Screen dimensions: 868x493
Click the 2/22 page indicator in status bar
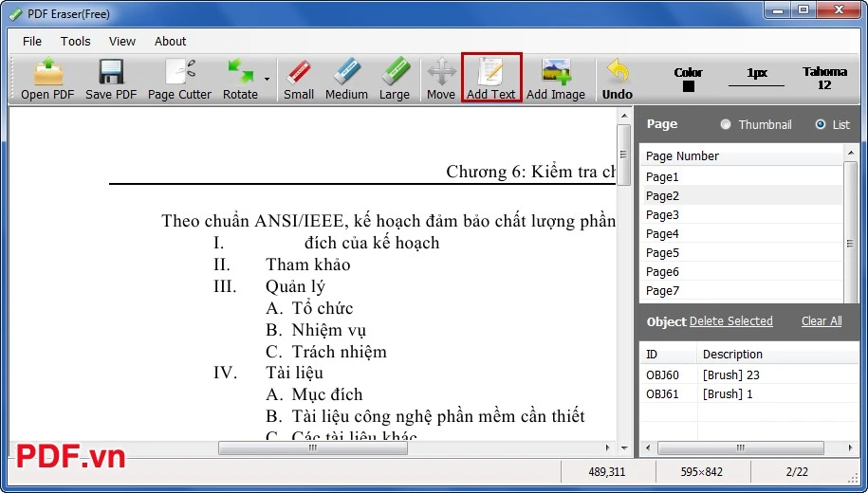(x=797, y=472)
